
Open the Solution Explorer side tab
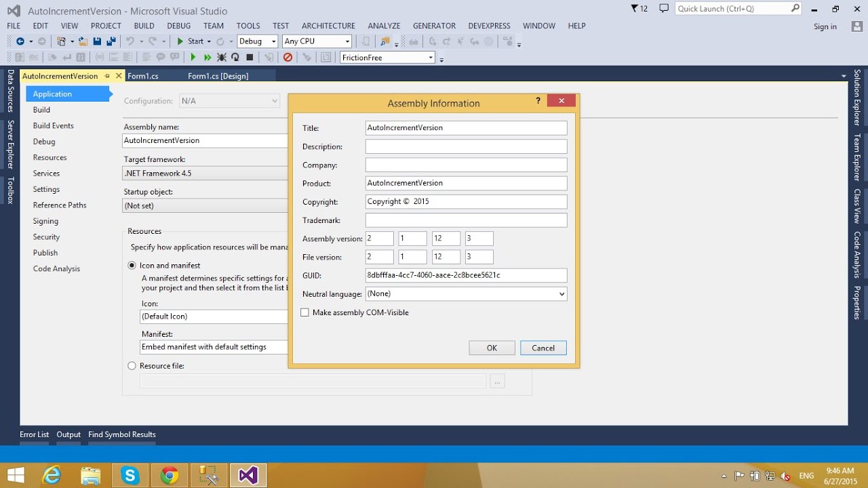(857, 98)
